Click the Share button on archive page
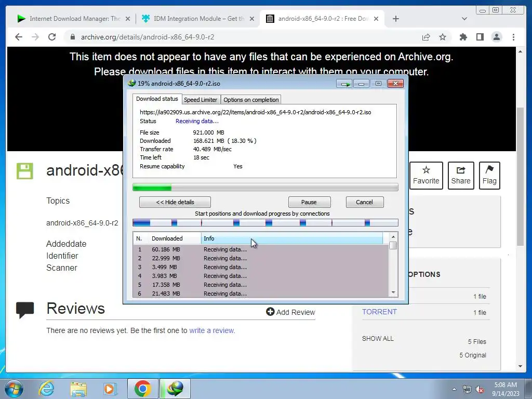The width and height of the screenshot is (532, 399). [461, 176]
